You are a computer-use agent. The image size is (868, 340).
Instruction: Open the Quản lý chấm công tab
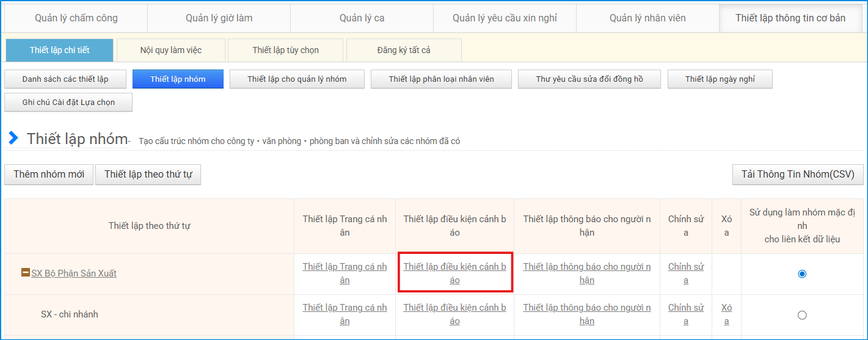click(x=76, y=18)
